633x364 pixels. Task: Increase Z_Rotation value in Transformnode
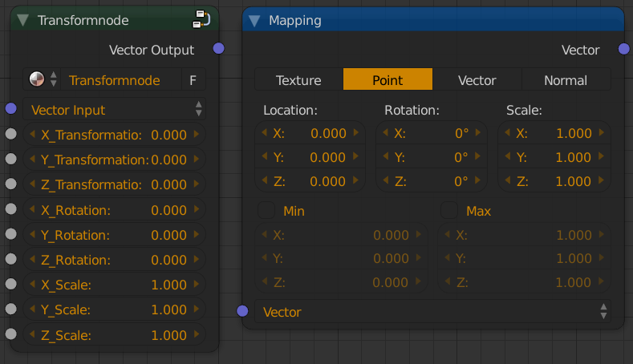[197, 259]
